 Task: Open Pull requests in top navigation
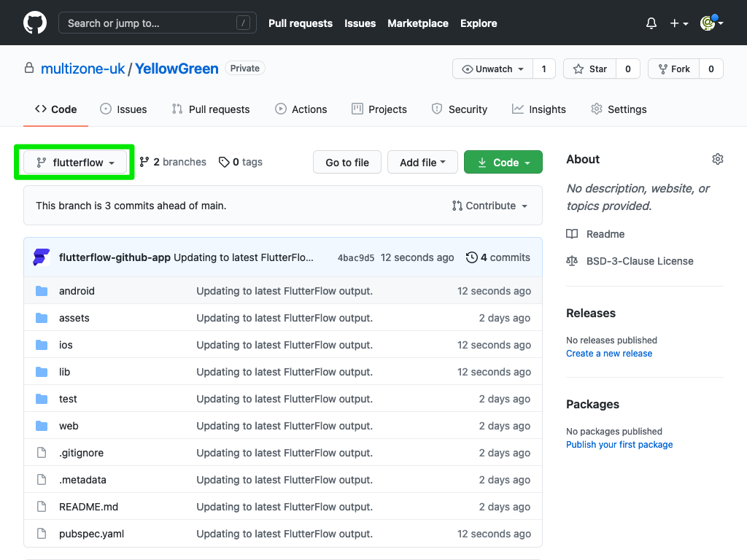coord(300,23)
